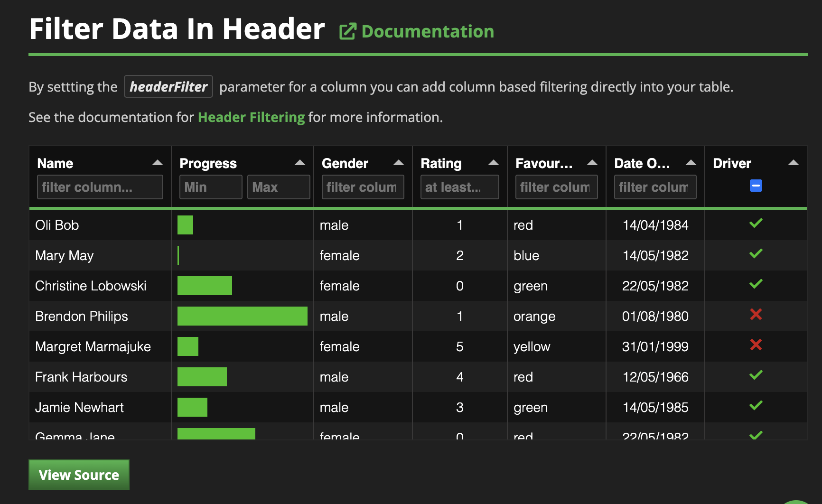822x504 pixels.
Task: Click Brendon Philips' full progress bar
Action: point(242,316)
